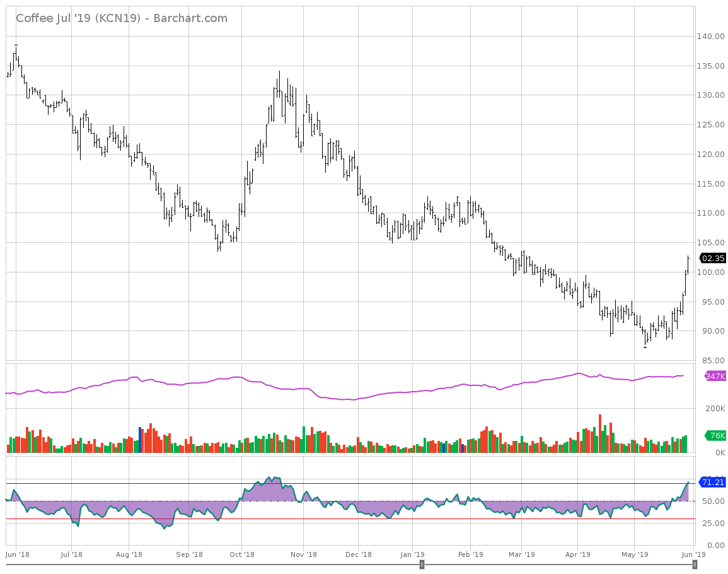The height and width of the screenshot is (574, 728).
Task: Click the RSI value label 71.21
Action: point(713,483)
